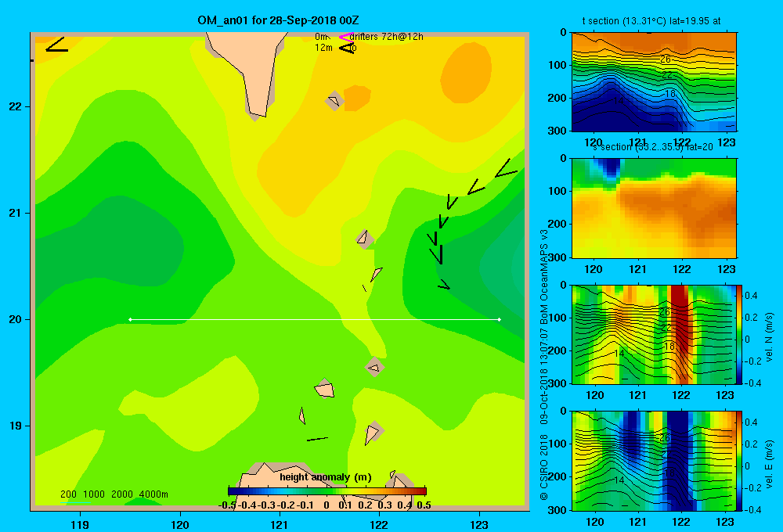Viewport: 783px width, 532px height.
Task: Click the 'drifters 72h@12h' legend label
Action: [x=386, y=37]
